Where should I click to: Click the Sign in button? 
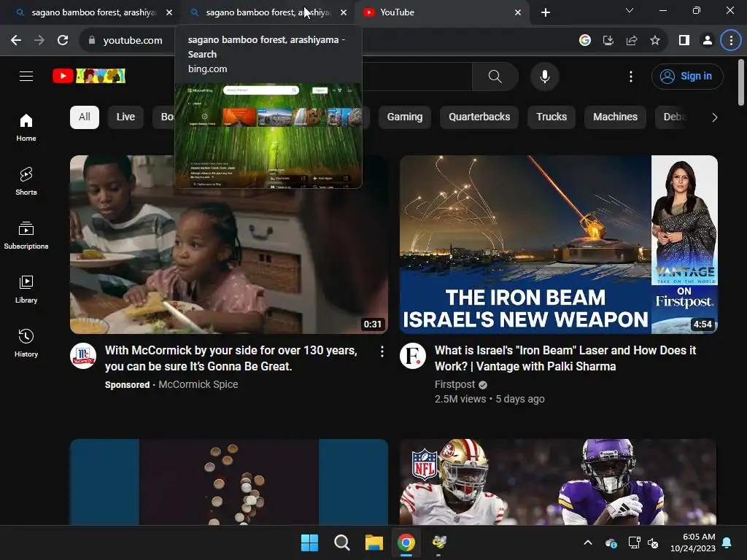[x=687, y=76]
